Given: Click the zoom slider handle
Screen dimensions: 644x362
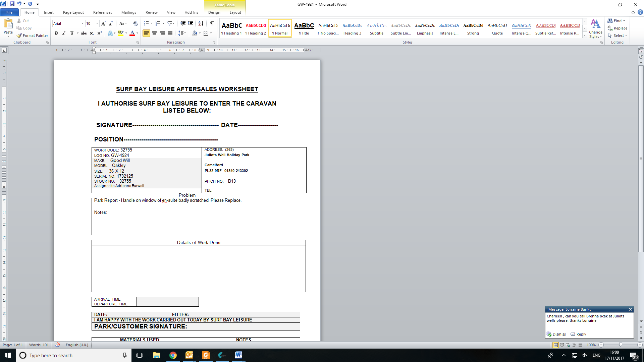Looking at the screenshot, I should click(x=621, y=345).
